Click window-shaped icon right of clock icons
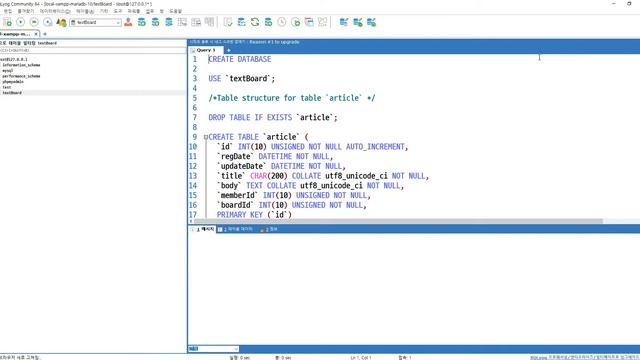 [309, 22]
